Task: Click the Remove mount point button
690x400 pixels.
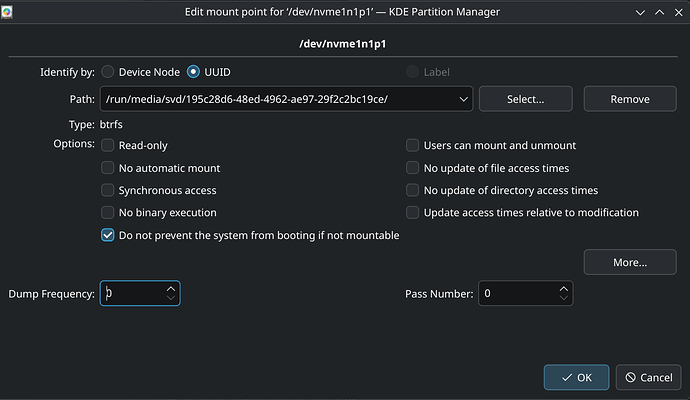Action: (630, 99)
